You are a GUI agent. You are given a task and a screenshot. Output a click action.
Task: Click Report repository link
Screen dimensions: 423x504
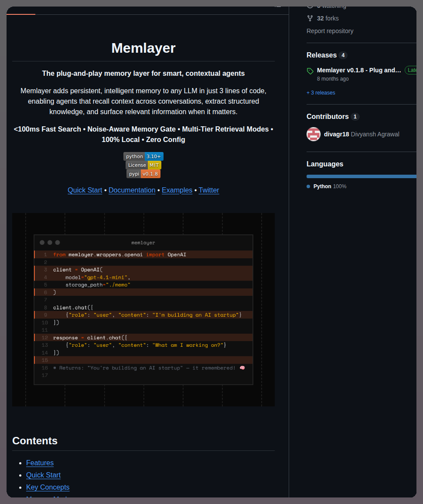[x=330, y=31]
